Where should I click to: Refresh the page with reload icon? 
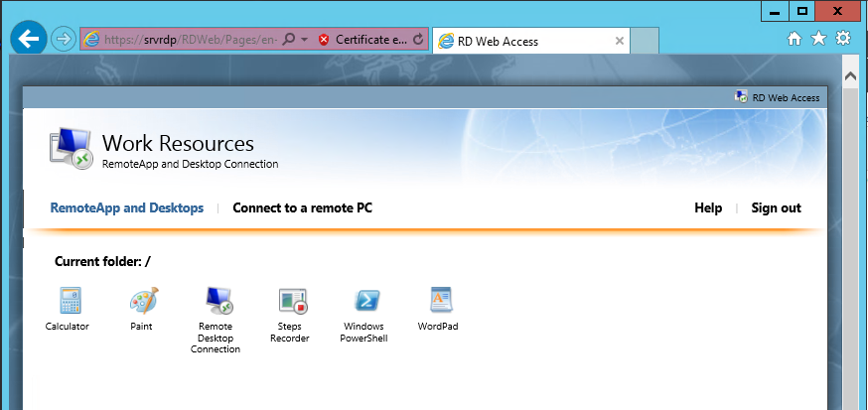[x=418, y=40]
